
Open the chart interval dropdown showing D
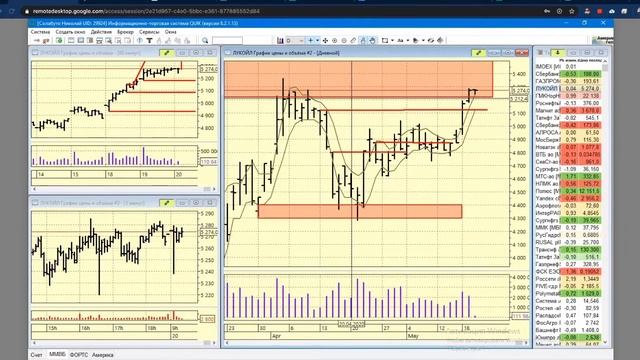295,40
